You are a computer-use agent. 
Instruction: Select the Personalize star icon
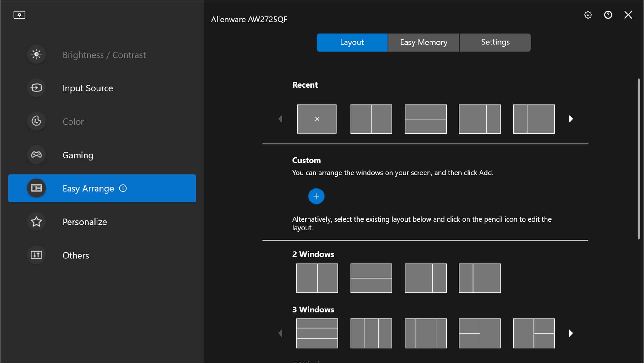click(36, 221)
